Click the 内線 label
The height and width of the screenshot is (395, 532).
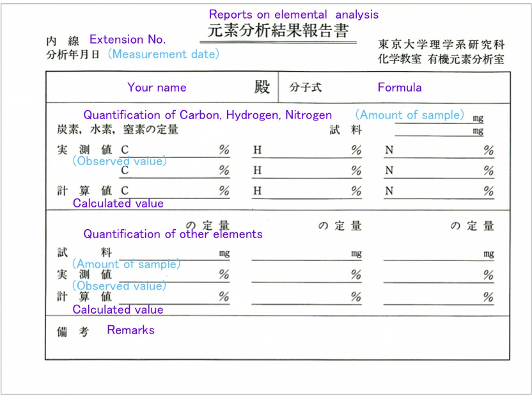(63, 41)
